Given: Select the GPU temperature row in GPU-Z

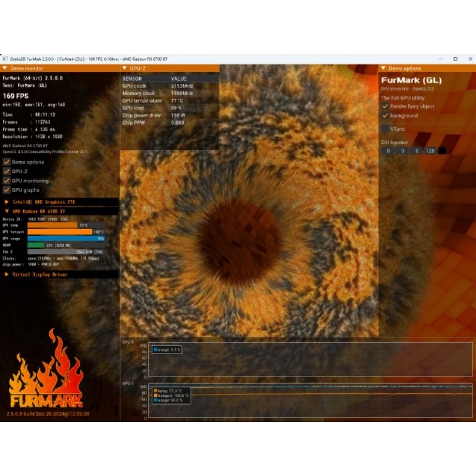Looking at the screenshot, I should 170,101.
